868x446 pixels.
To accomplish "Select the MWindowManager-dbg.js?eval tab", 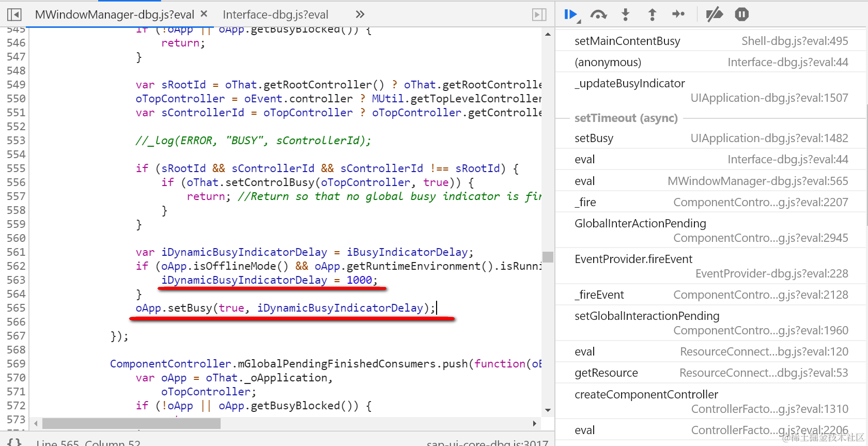I will [x=114, y=14].
